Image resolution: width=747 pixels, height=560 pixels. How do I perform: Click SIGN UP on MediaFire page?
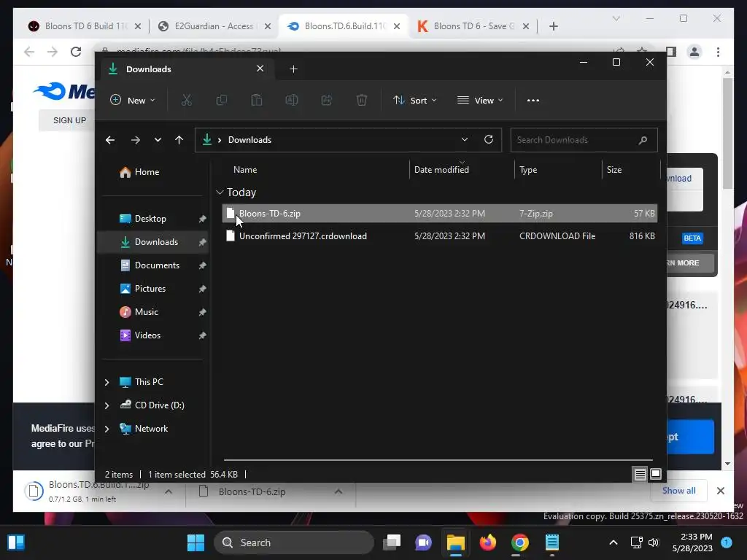point(69,120)
